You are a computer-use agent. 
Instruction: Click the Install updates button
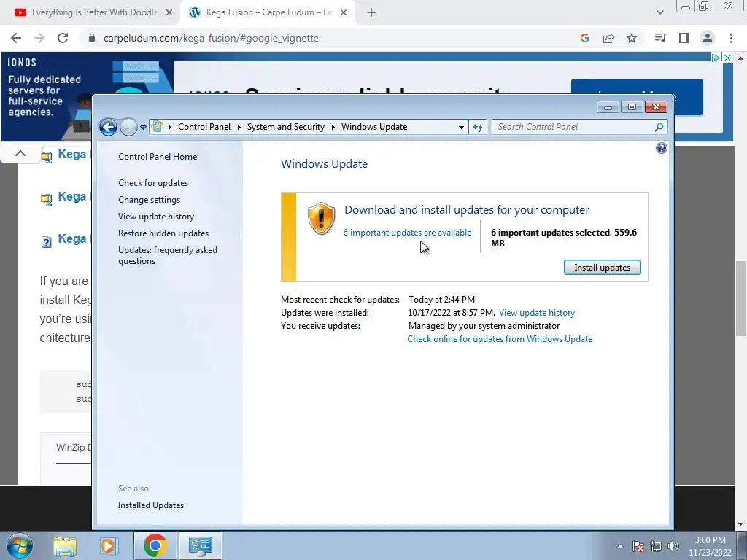pos(602,267)
